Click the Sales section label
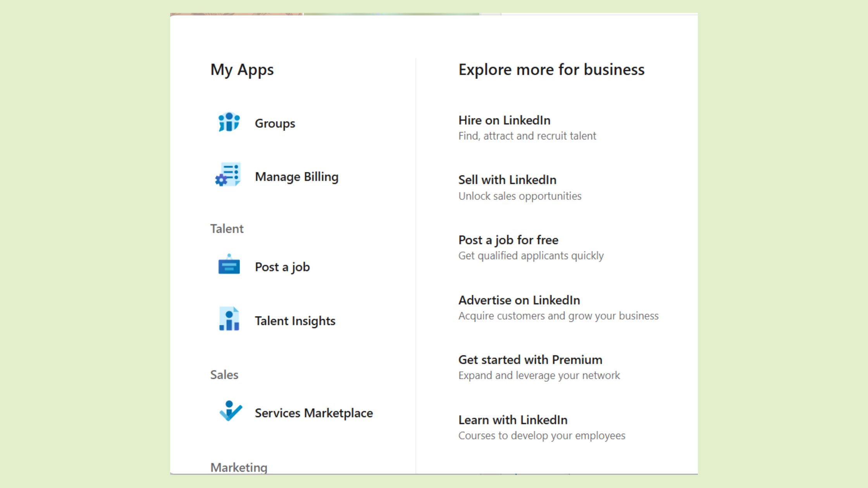 pyautogui.click(x=224, y=375)
